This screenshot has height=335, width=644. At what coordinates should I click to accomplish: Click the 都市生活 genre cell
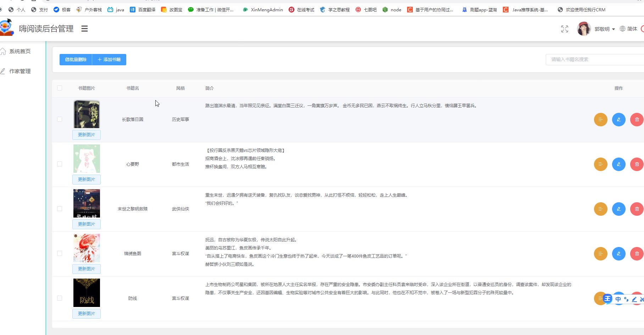pyautogui.click(x=181, y=164)
